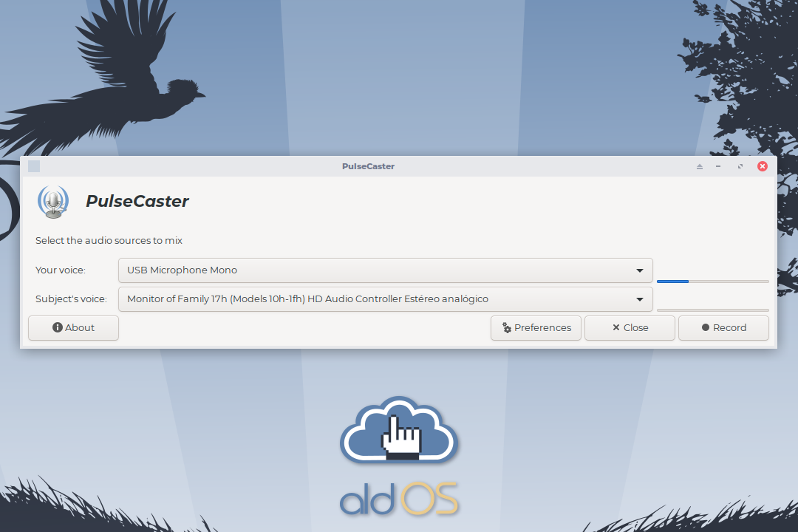Click the italic PulseCaster heading text
798x532 pixels.
(x=137, y=201)
